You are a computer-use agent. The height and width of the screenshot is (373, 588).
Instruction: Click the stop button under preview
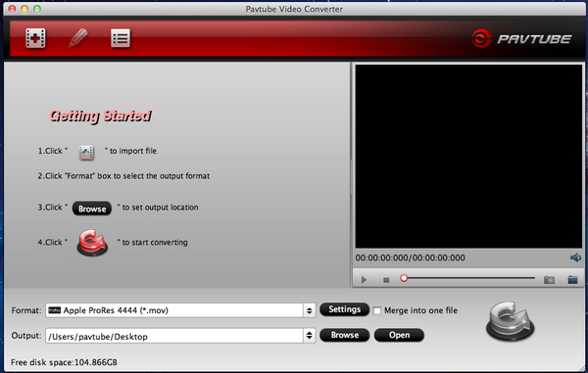pyautogui.click(x=386, y=280)
